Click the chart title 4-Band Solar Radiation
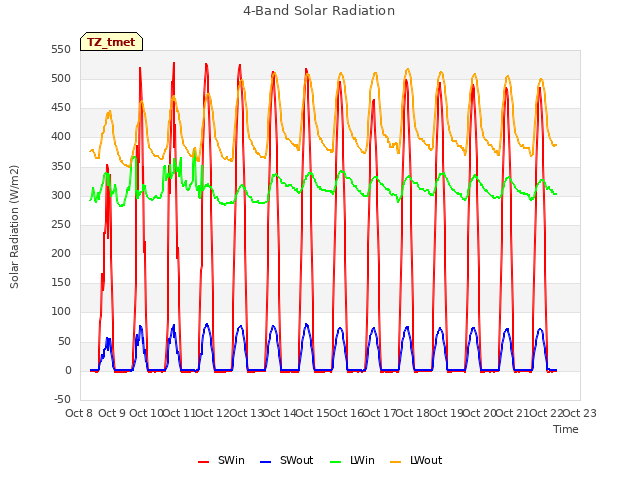The height and width of the screenshot is (480, 640). tap(319, 10)
